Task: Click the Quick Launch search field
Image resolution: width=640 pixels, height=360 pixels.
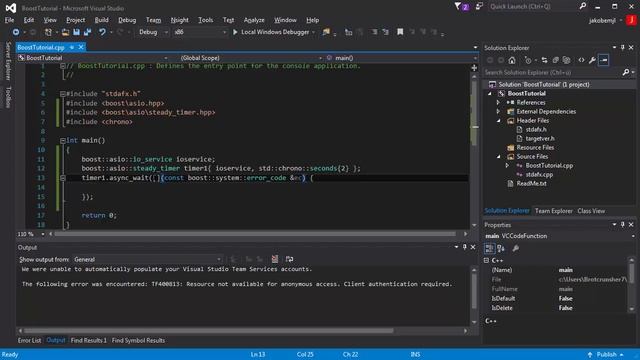Action: tap(532, 7)
